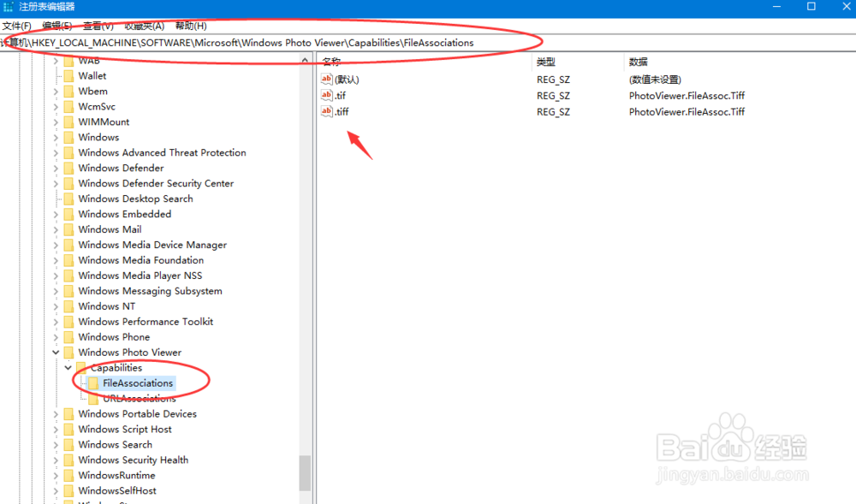This screenshot has height=504, width=856.
Task: Open the 帮助(H) menu
Action: (x=191, y=26)
